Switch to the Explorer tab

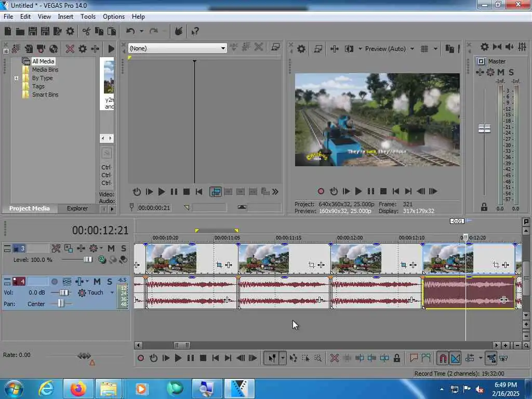(77, 208)
